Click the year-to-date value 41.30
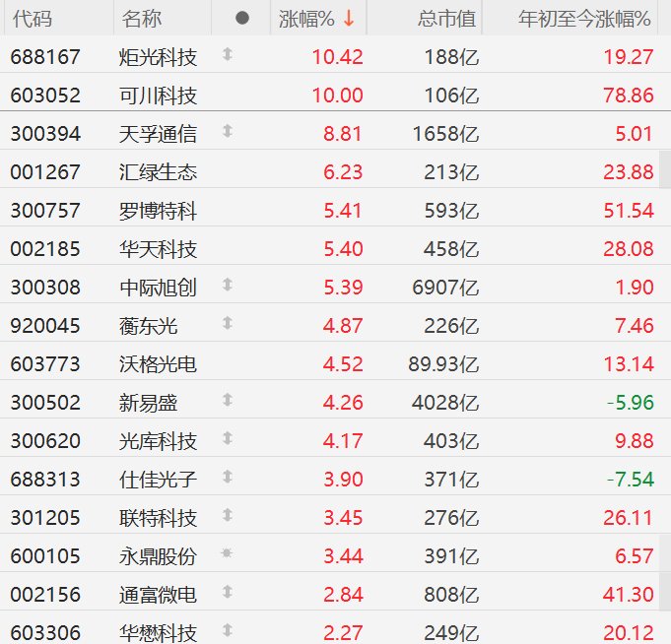The width and height of the screenshot is (671, 644). click(x=629, y=595)
